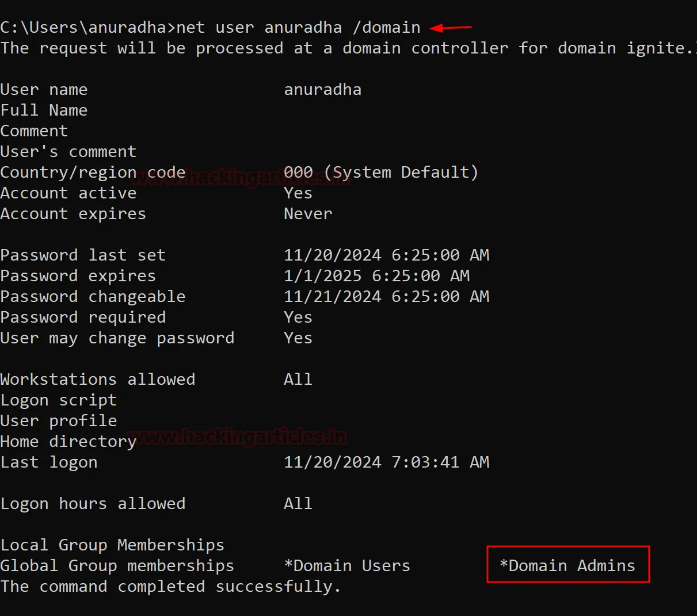
Task: Click the Account active Yes value
Action: click(298, 193)
